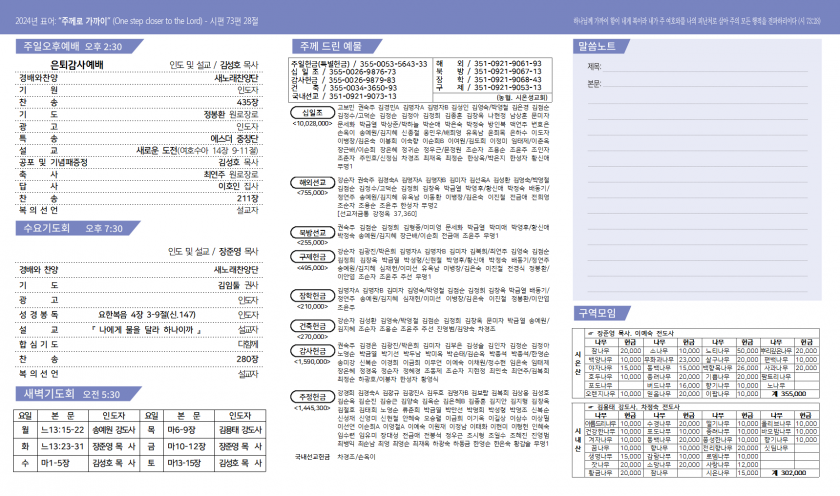Click hymn number '211장'
This screenshot has width=840, height=496.
coord(248,198)
